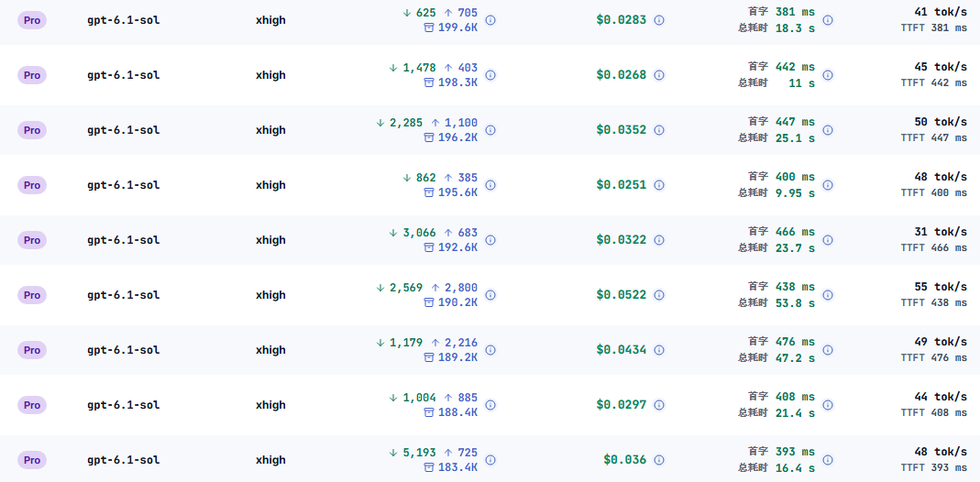Screen dimensions: 980x482
Task: Select the 49 tok/s speed value
Action: (941, 342)
